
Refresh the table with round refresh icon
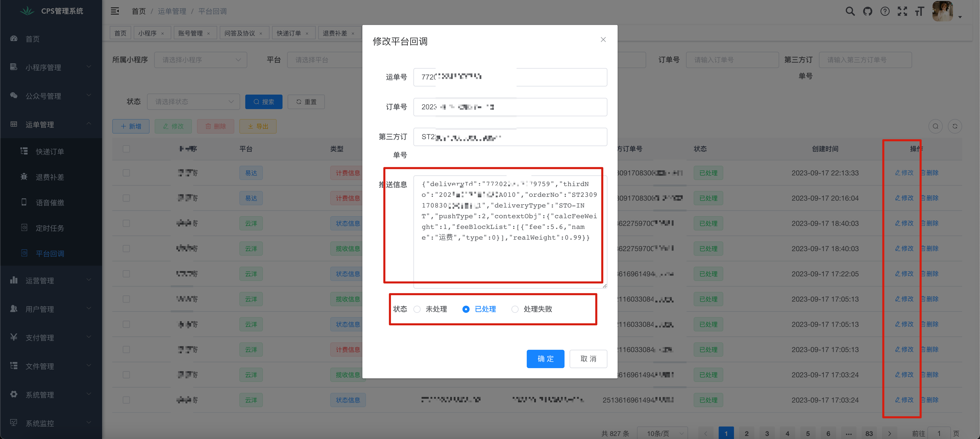tap(955, 126)
